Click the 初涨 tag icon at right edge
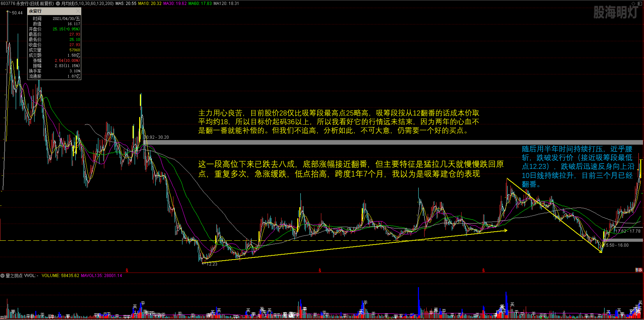The width and height of the screenshot is (644, 320). pos(639,270)
